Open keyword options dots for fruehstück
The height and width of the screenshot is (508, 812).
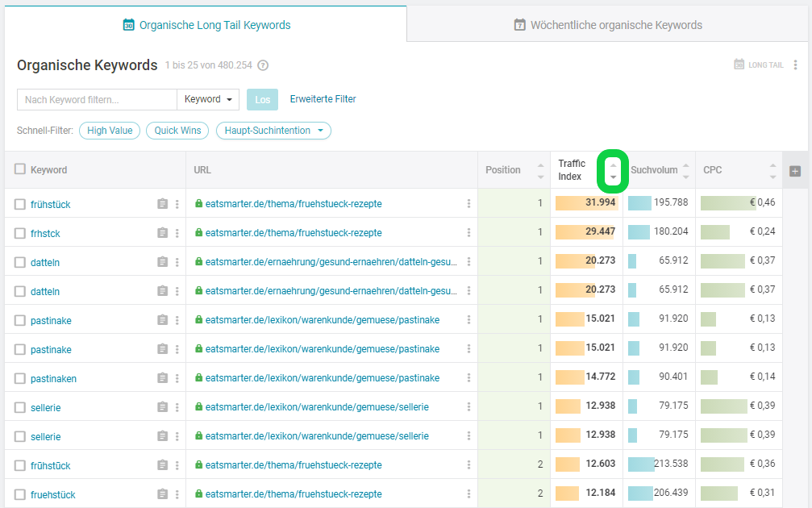177,494
